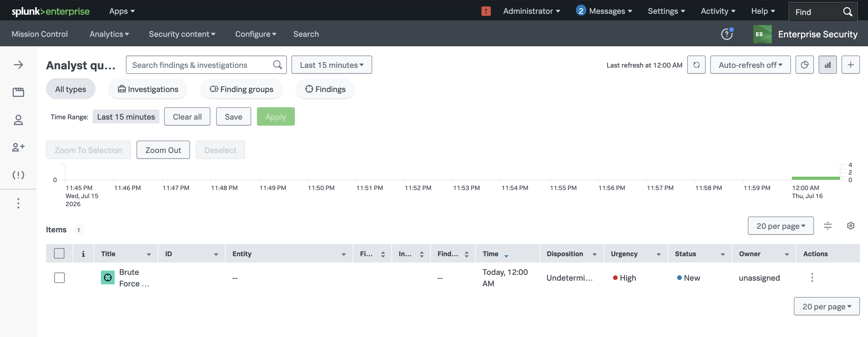The width and height of the screenshot is (868, 337).
Task: Open the Security content menu
Action: [x=182, y=34]
